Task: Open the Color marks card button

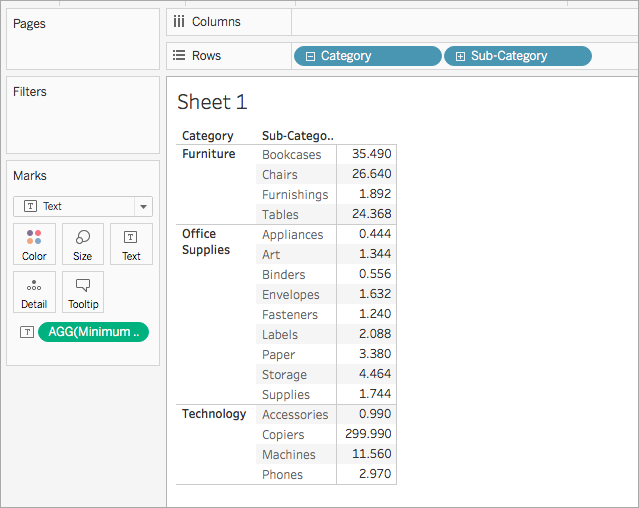Action: [34, 244]
